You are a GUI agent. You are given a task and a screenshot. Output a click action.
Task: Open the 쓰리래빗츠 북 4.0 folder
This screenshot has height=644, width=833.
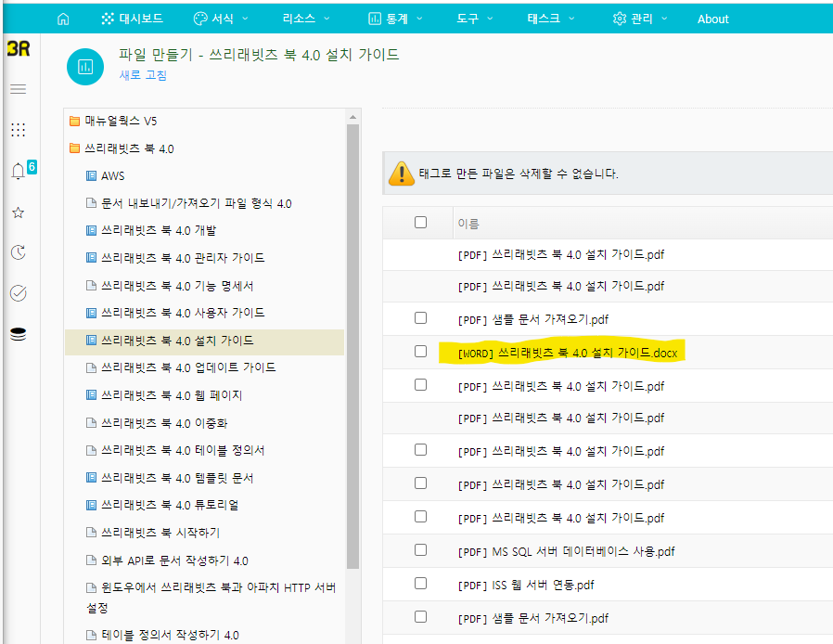[129, 148]
